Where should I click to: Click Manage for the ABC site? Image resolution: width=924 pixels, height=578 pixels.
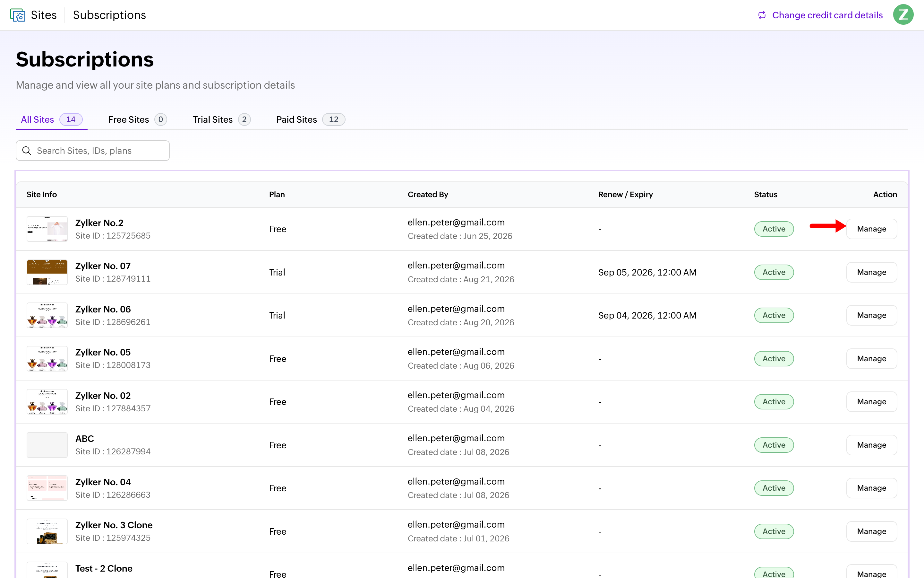(x=872, y=445)
